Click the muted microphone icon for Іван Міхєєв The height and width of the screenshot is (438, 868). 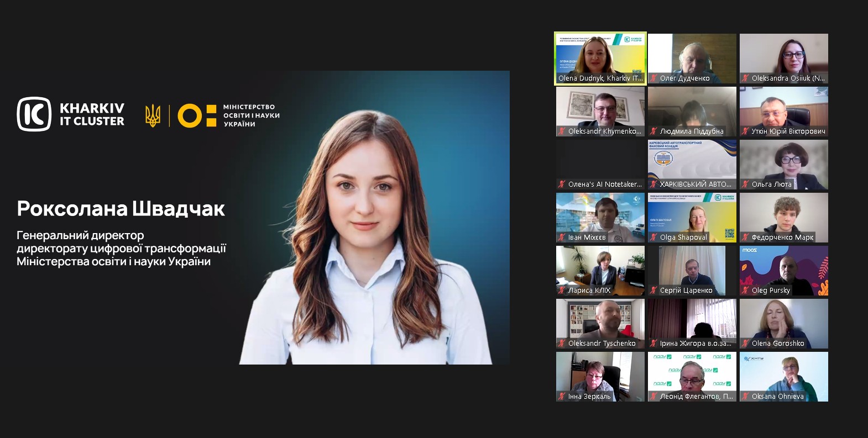pyautogui.click(x=562, y=238)
